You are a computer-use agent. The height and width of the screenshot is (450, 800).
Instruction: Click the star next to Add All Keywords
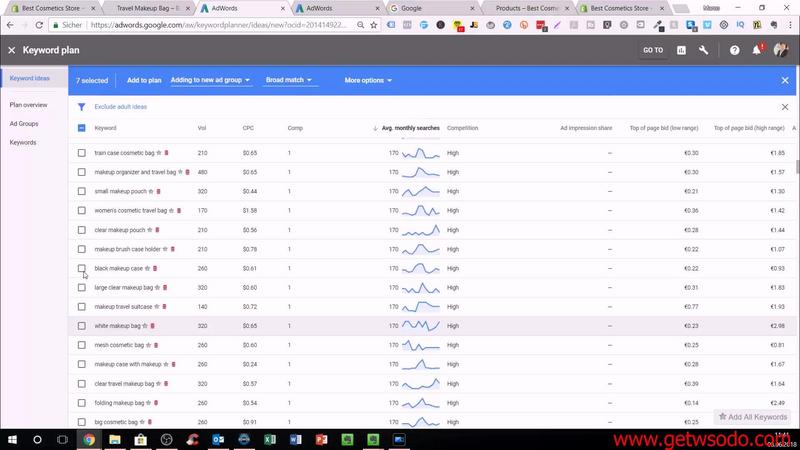click(722, 416)
